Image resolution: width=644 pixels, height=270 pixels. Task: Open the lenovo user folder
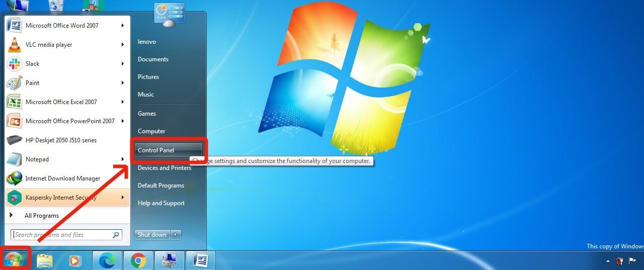click(x=147, y=42)
